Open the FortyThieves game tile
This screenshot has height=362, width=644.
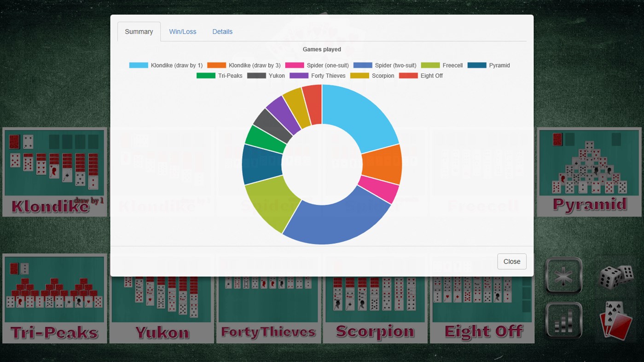coord(268,309)
